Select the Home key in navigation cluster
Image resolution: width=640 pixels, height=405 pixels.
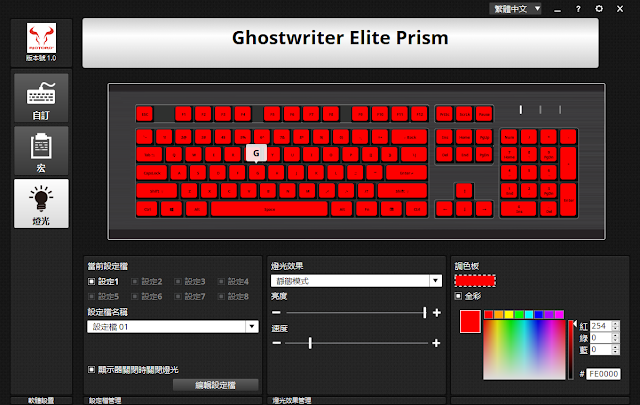pos(464,137)
